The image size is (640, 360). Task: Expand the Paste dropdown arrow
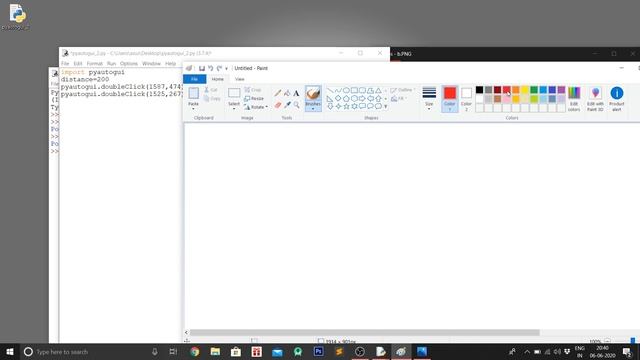click(x=193, y=108)
